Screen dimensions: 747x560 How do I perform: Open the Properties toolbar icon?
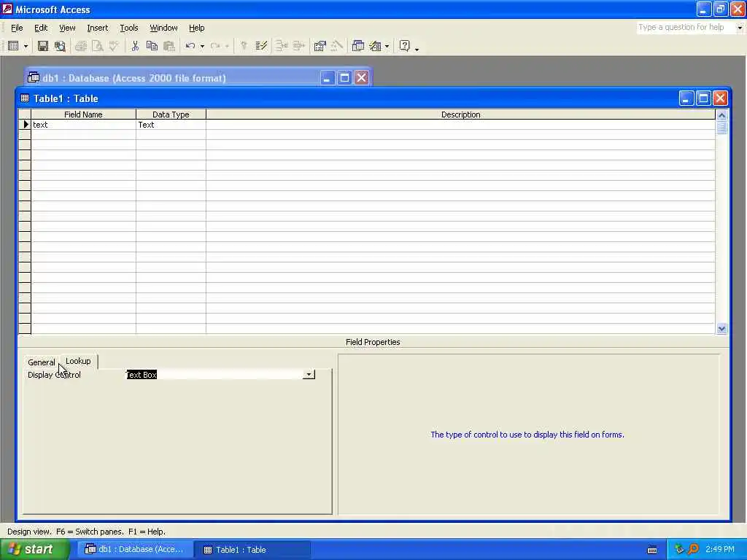pos(320,46)
